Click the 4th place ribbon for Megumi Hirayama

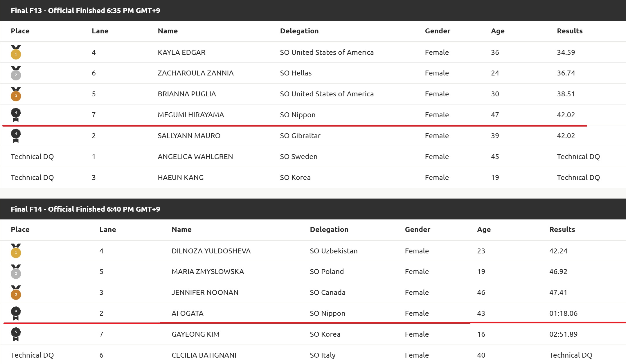(x=16, y=115)
